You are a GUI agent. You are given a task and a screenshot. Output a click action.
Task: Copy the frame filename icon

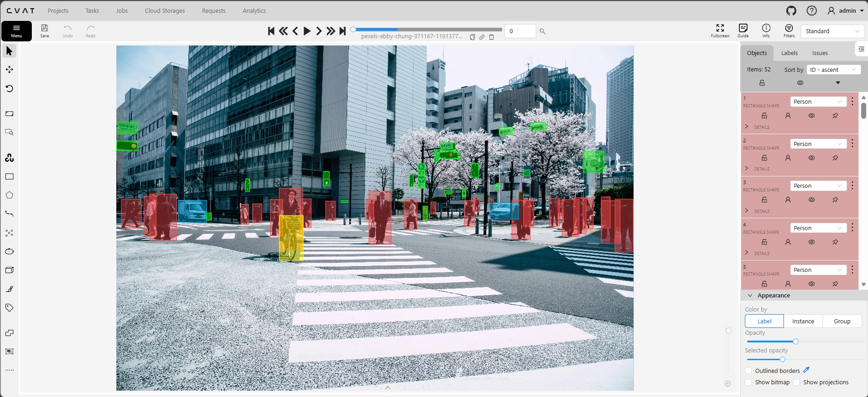472,37
